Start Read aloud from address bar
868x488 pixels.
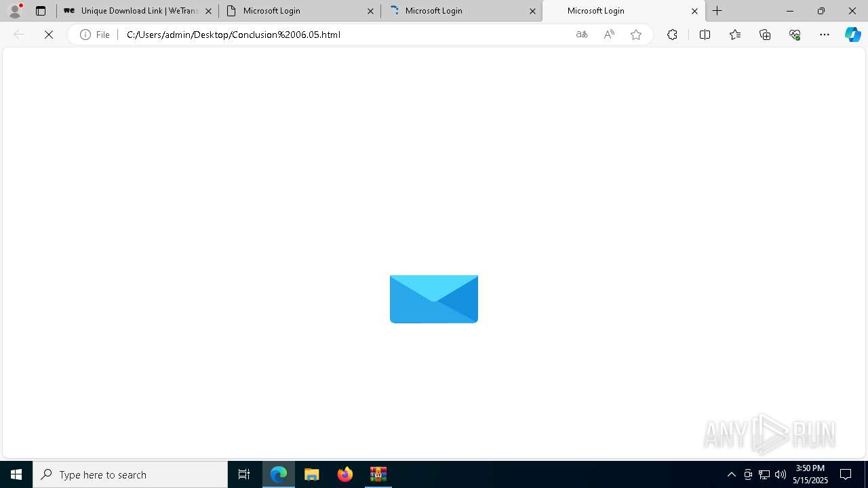[609, 35]
